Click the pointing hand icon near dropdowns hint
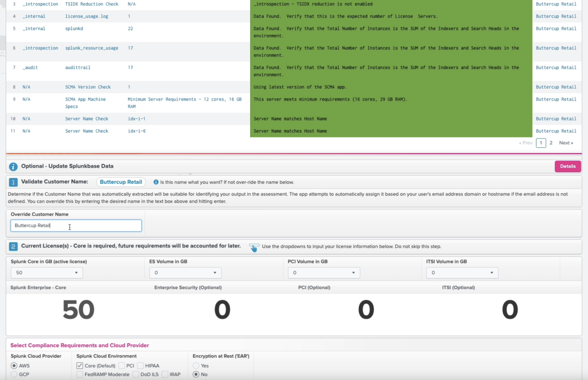The width and height of the screenshot is (588, 380). (x=254, y=247)
